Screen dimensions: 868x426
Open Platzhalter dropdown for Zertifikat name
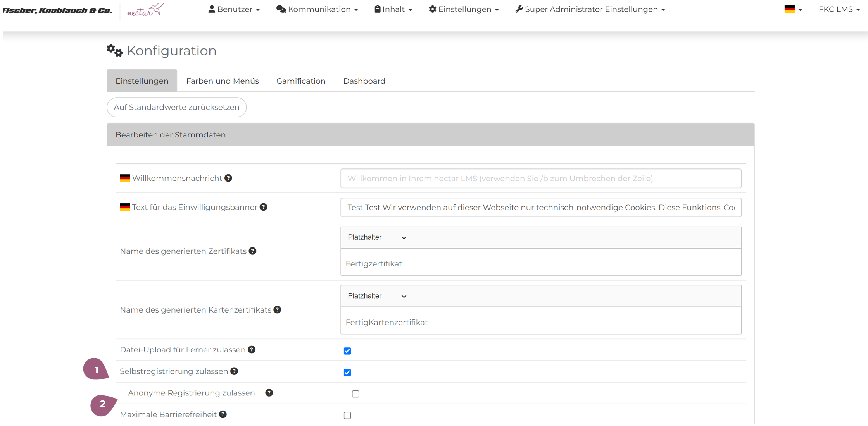[377, 237]
